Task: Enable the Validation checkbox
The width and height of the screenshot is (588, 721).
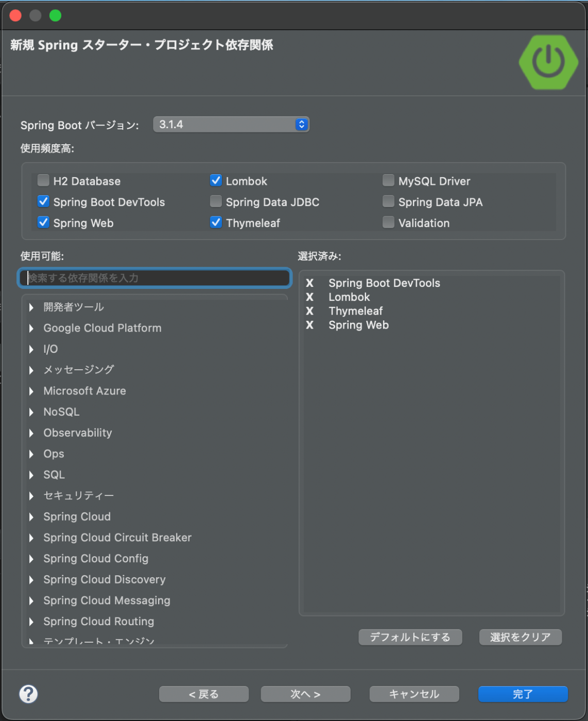Action: pyautogui.click(x=388, y=222)
